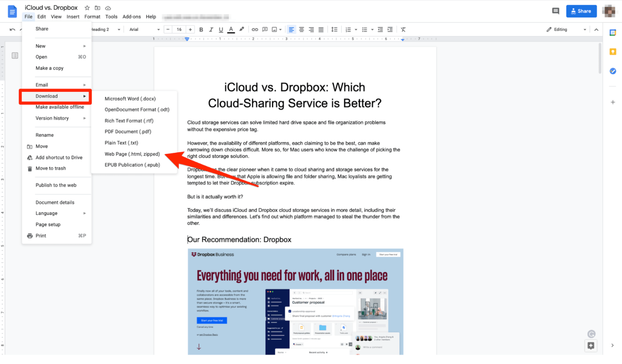Click the line spacing control
The image size is (622, 364).
334,29
